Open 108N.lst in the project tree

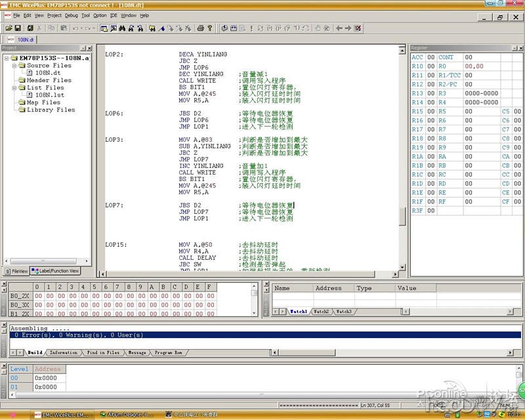49,95
